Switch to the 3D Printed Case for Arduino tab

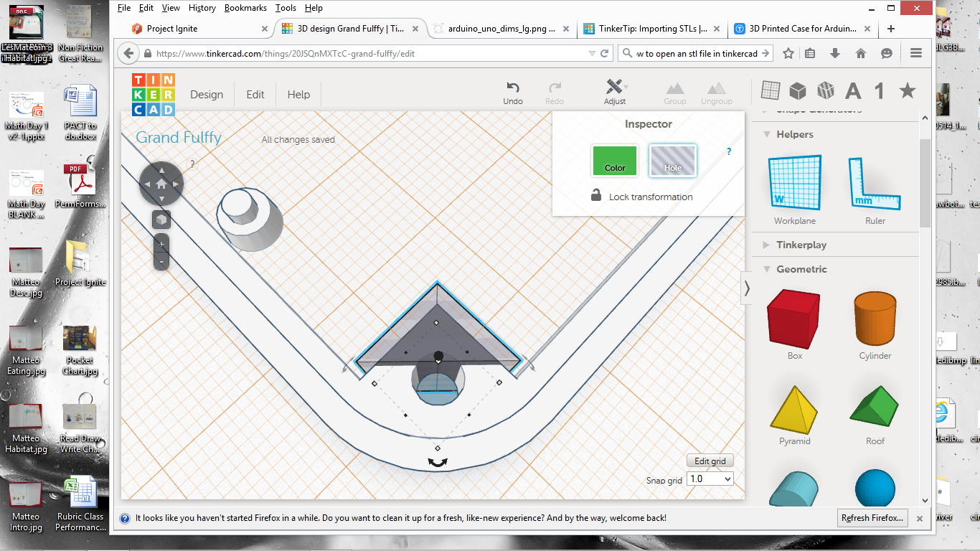802,29
